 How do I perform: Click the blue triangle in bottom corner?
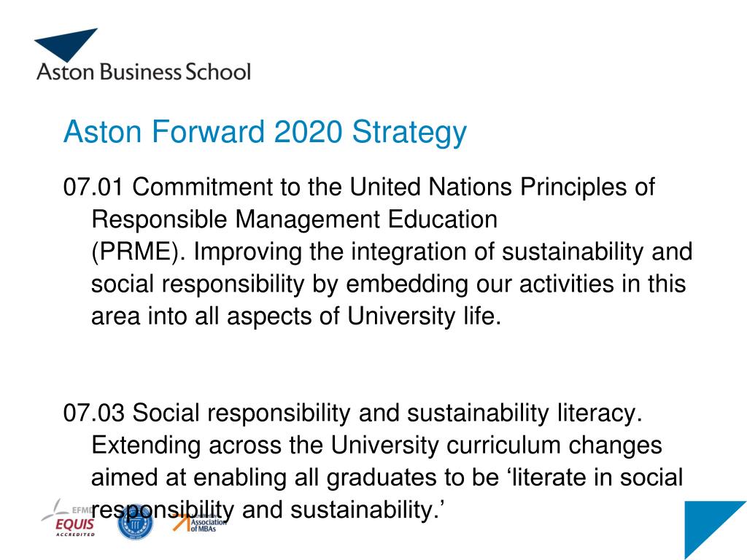coord(716,530)
